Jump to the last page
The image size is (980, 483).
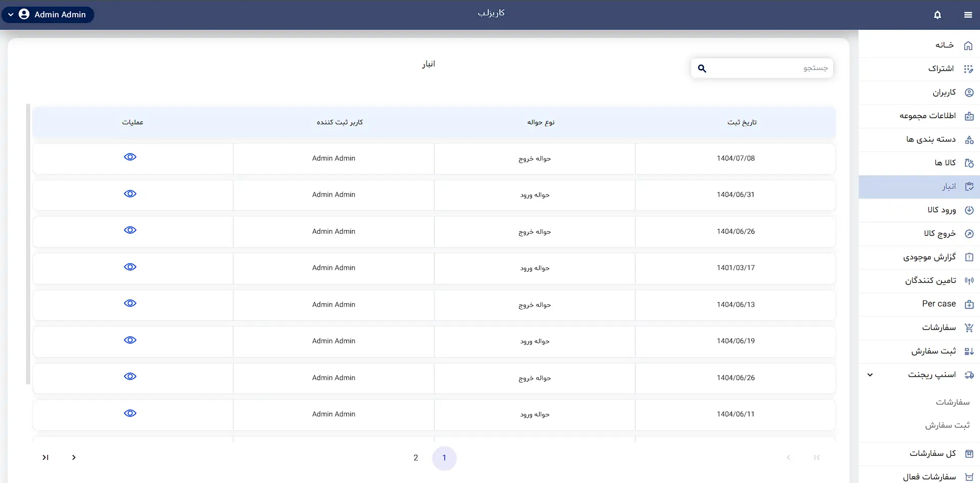point(46,457)
